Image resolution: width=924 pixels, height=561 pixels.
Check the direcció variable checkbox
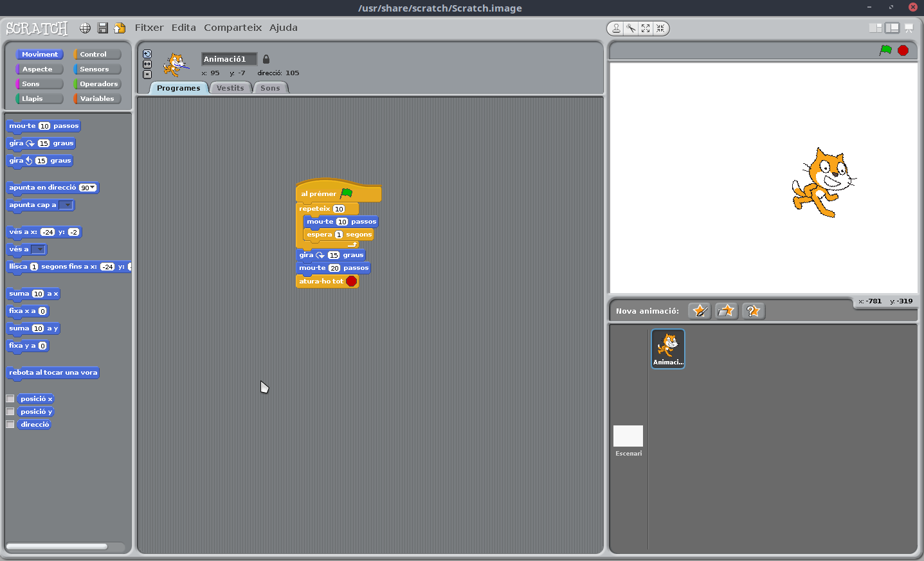[x=10, y=425]
